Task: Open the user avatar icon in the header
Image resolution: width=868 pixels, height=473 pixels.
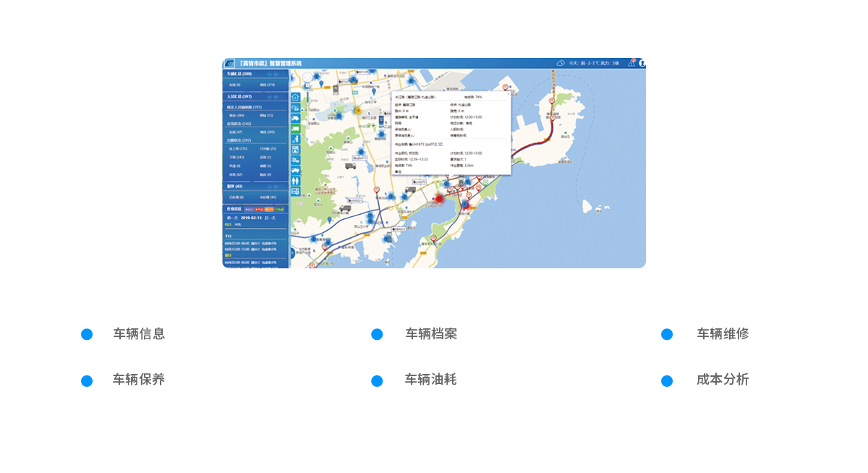Action: tap(642, 63)
